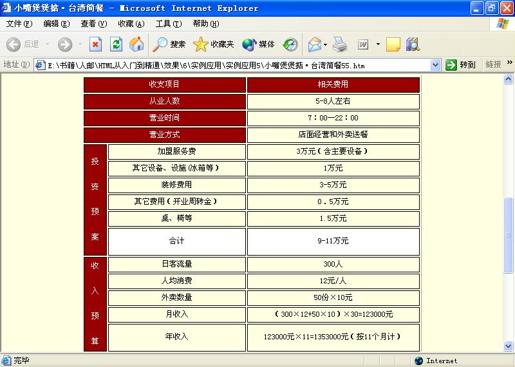The width and height of the screenshot is (515, 367).
Task: Click the Stop loading icon
Action: (95, 44)
